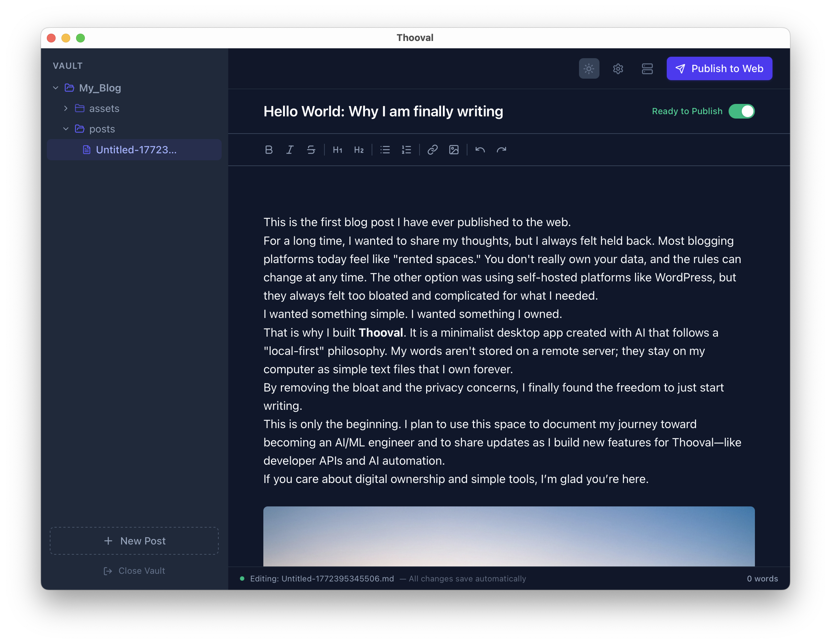Insert a hyperlink
831x644 pixels.
(432, 150)
